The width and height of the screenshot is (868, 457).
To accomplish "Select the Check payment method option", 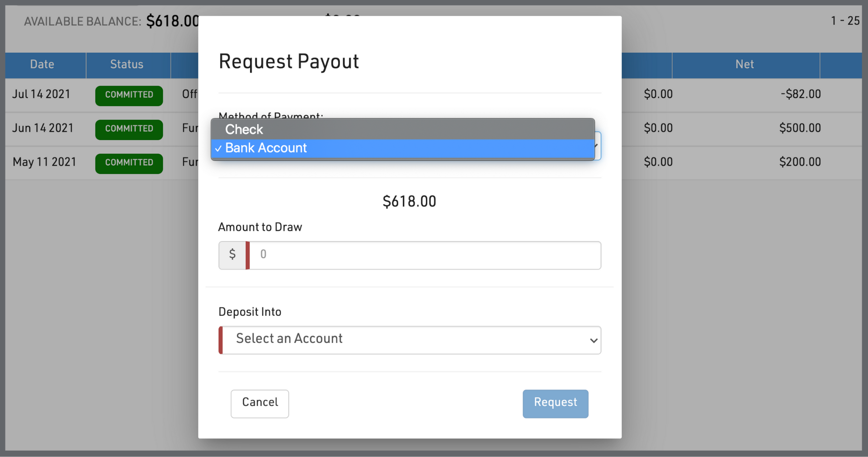I will click(244, 129).
